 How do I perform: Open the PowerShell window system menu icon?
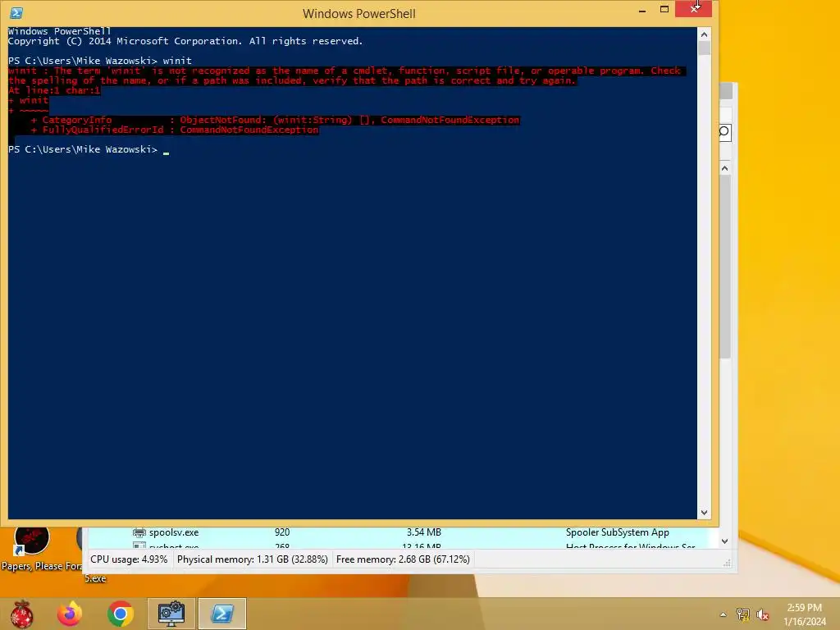[16, 13]
